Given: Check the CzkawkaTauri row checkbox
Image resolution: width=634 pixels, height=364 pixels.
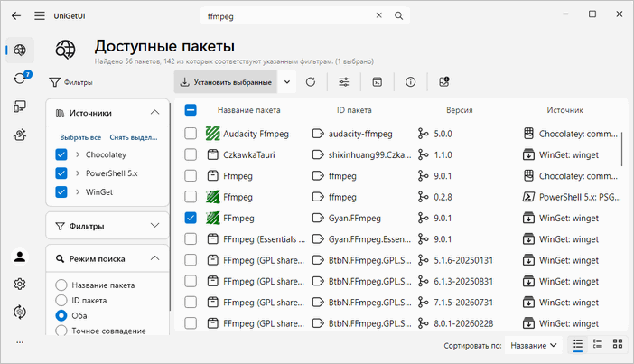Looking at the screenshot, I should point(191,154).
